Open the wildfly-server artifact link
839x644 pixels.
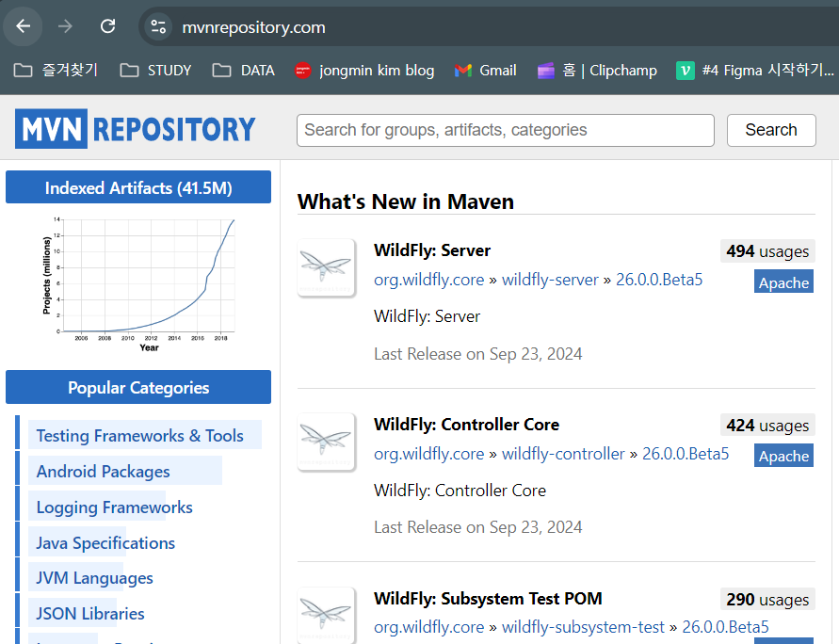pos(550,280)
